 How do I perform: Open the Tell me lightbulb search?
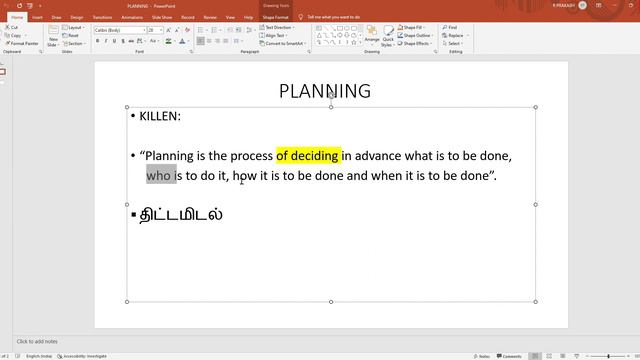coord(301,17)
